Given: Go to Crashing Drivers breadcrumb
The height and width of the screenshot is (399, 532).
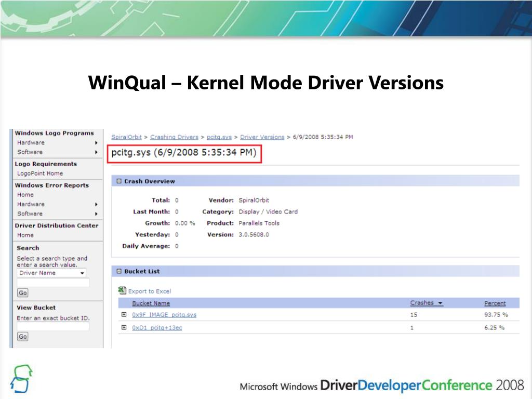Looking at the screenshot, I should (x=174, y=137).
